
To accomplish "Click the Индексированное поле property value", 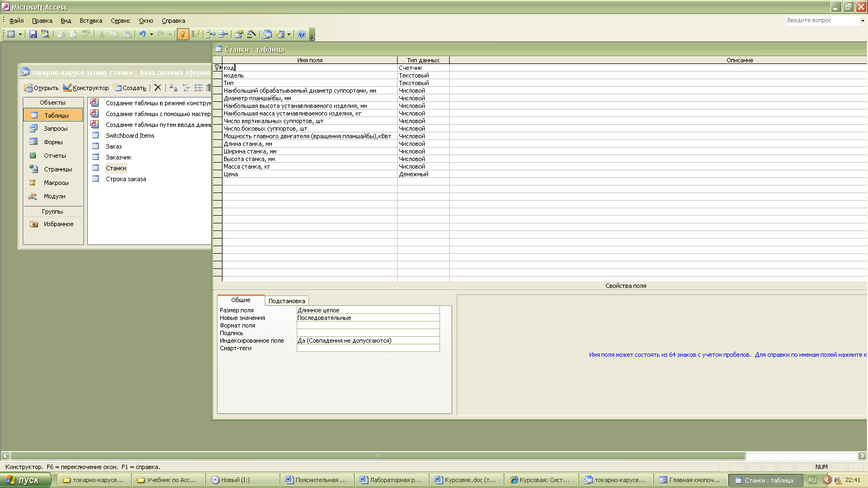I will 368,341.
